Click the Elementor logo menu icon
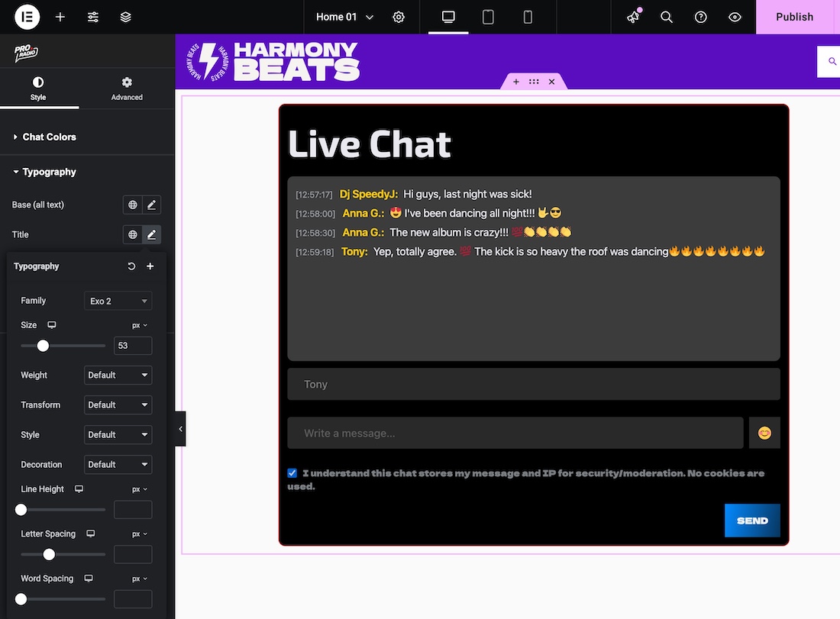The image size is (840, 619). (x=27, y=17)
